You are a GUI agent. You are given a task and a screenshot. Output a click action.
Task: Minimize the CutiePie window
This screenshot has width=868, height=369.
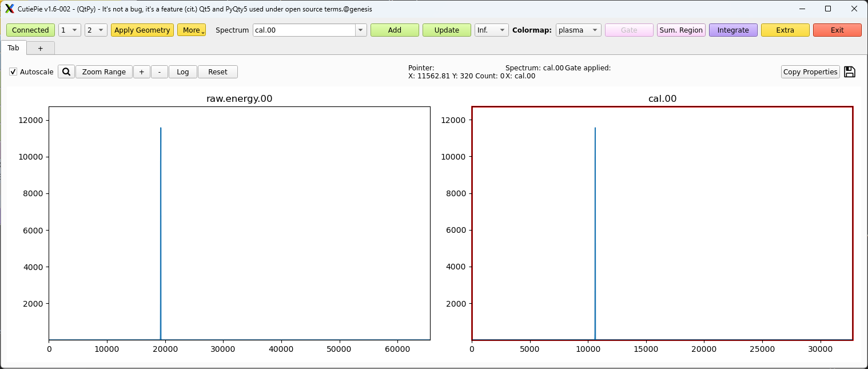tap(802, 9)
